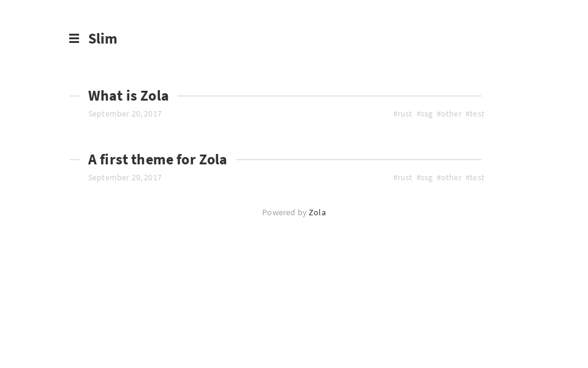Open the post A first theme for Zola
The height and width of the screenshot is (368, 588).
tap(157, 159)
